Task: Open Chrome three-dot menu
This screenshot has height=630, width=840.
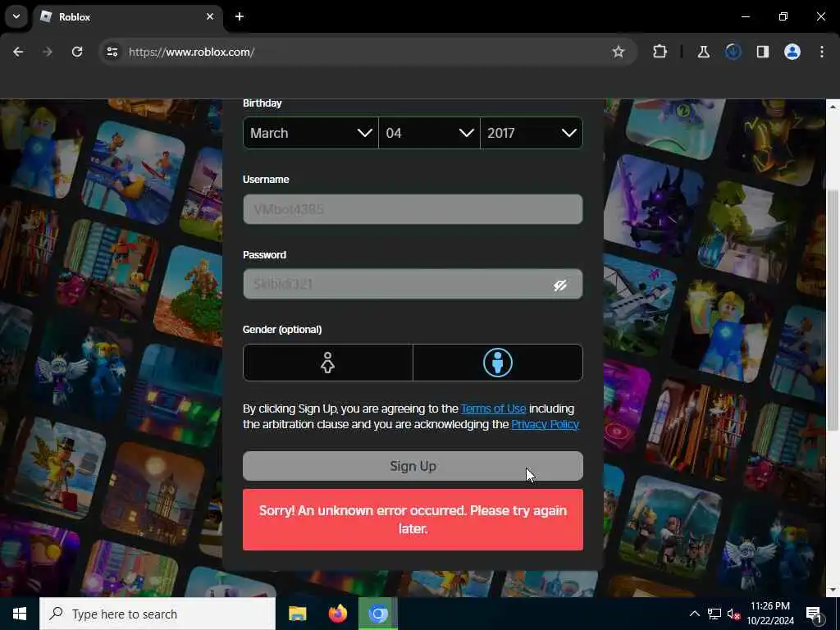Action: 822,52
